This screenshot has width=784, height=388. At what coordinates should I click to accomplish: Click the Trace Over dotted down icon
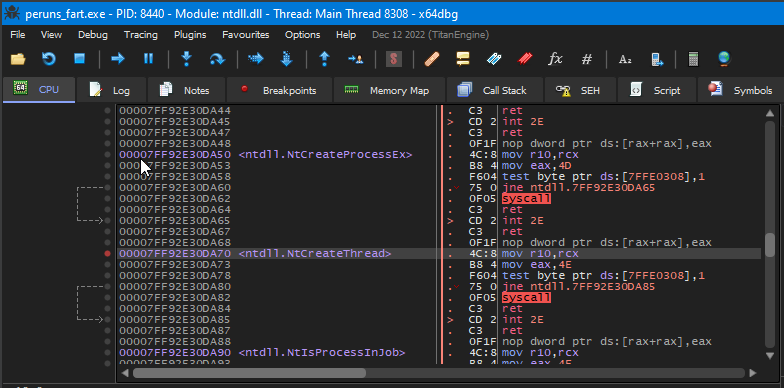286,59
